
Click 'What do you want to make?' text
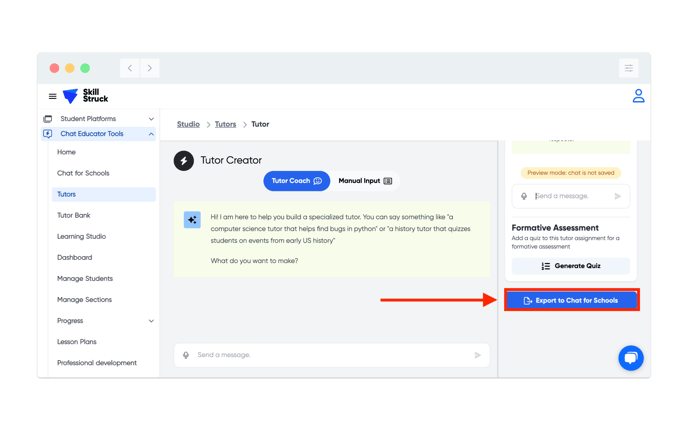pos(254,261)
